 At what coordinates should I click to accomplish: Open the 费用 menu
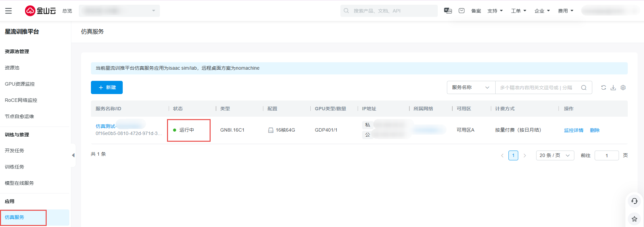point(566,11)
